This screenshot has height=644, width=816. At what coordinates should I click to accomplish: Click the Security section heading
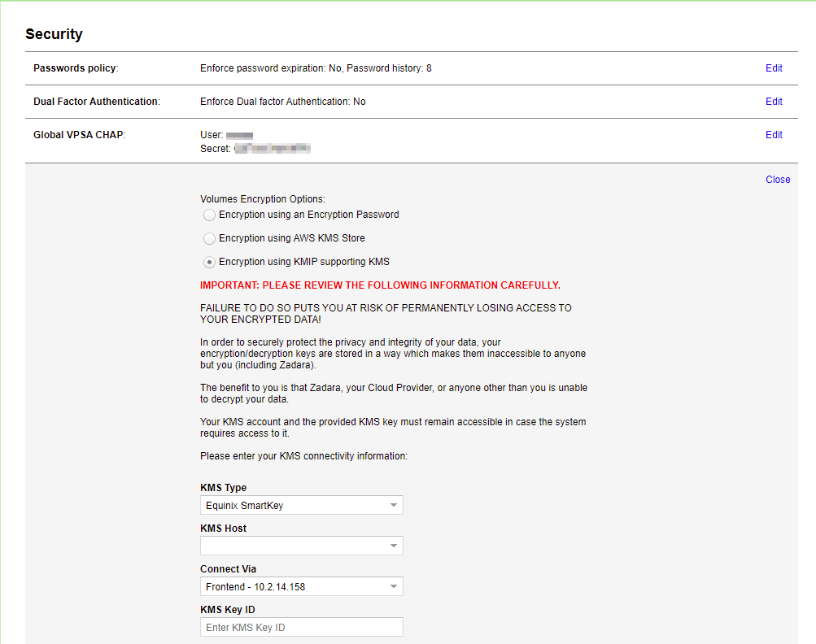(x=54, y=34)
